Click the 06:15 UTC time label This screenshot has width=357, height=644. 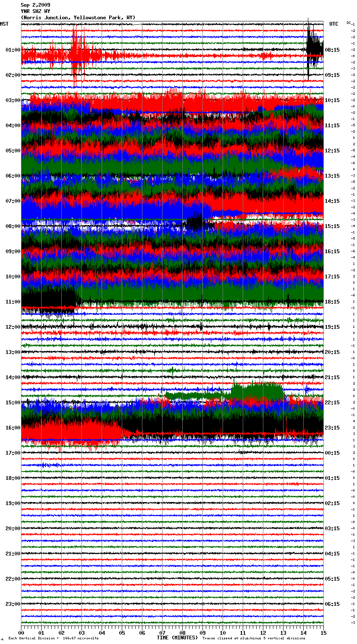[x=332, y=604]
